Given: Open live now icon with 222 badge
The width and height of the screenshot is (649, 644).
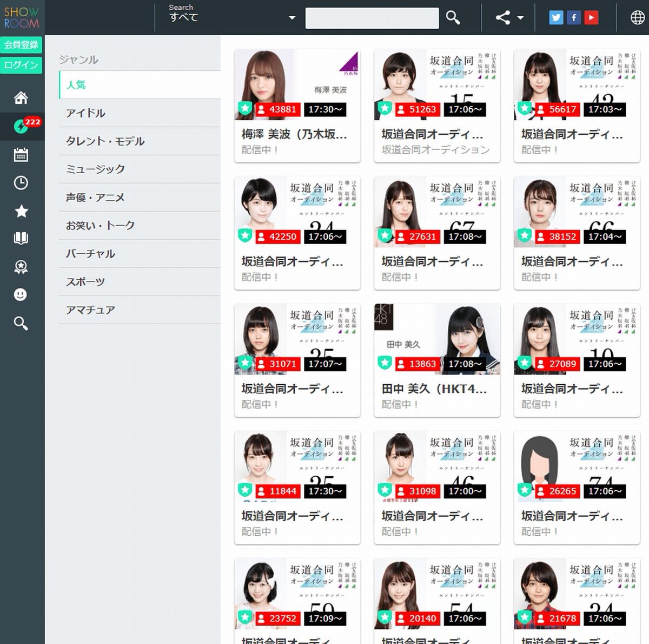Looking at the screenshot, I should (x=21, y=126).
